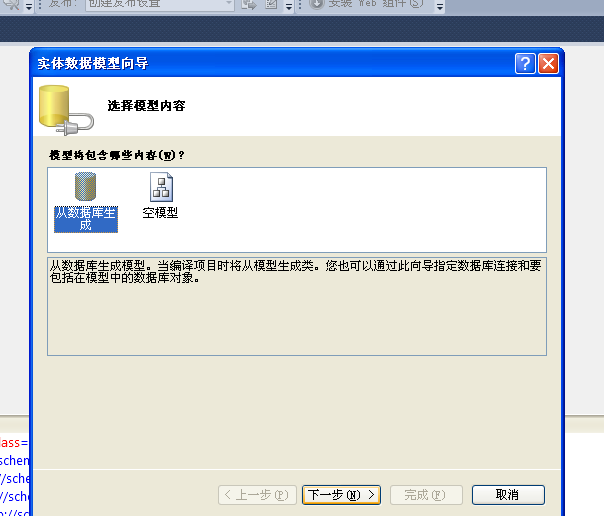Close the 实体数据模型向导 dialog

tap(549, 64)
